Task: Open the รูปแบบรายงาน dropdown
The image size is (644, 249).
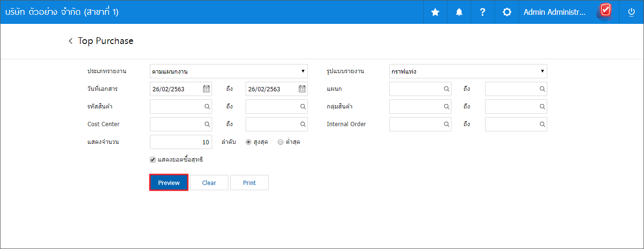Action: point(468,71)
